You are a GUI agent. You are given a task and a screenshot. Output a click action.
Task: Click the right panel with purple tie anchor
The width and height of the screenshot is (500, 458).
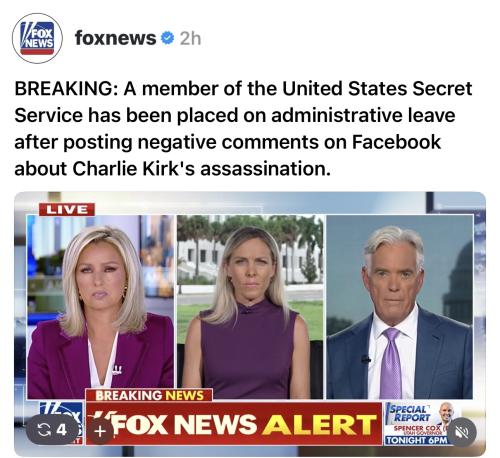[x=400, y=307]
